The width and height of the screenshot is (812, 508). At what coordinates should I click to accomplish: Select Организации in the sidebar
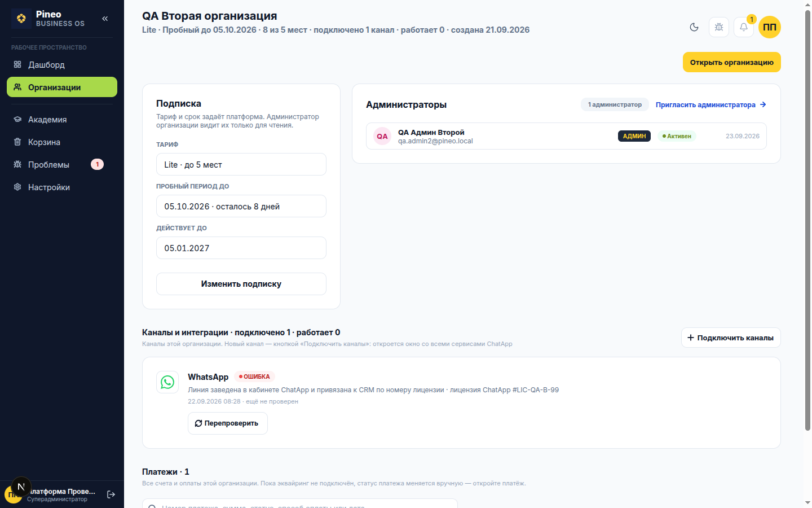coord(62,87)
